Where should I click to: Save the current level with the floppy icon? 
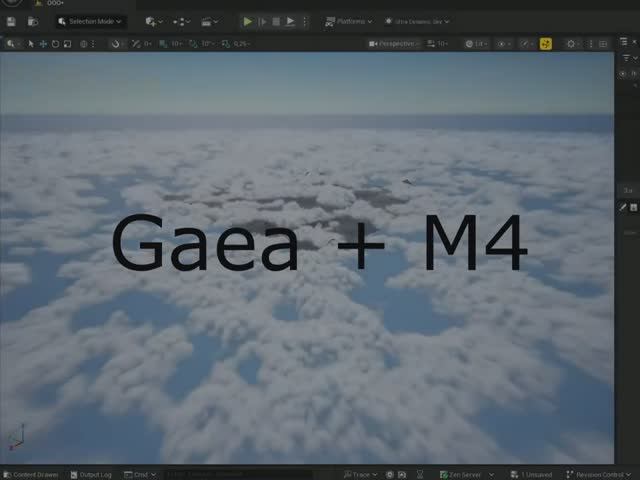[11, 22]
